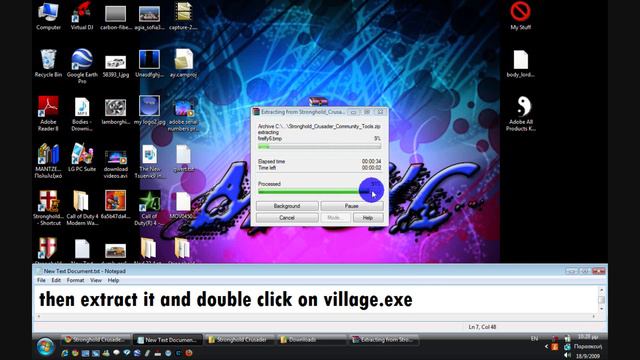640x360 pixels.
Task: Select the capture-2 desktop file
Action: click(x=183, y=16)
